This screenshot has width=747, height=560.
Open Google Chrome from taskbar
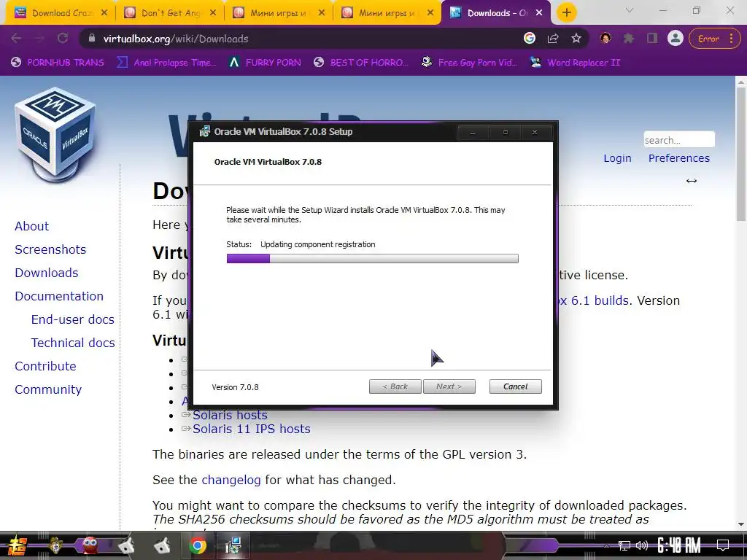[197, 545]
